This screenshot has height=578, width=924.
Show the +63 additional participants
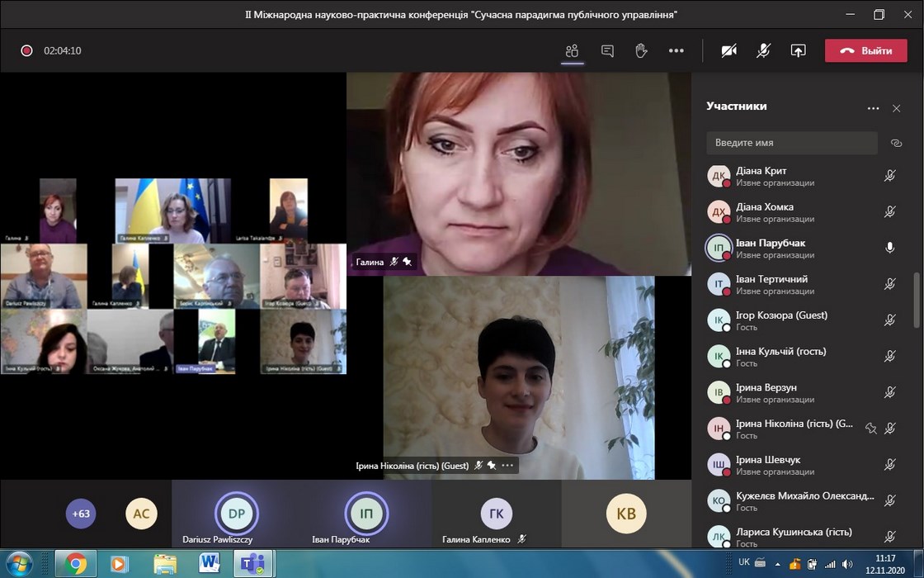pos(81,514)
